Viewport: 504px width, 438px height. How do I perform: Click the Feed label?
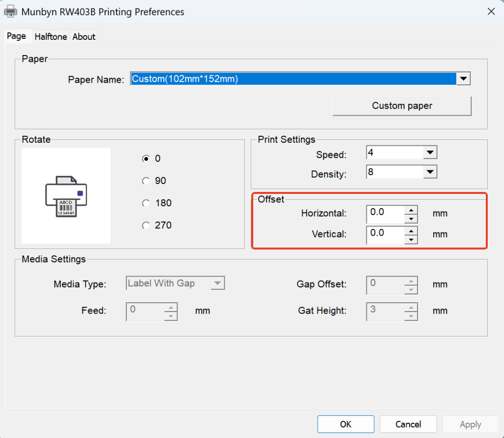94,311
